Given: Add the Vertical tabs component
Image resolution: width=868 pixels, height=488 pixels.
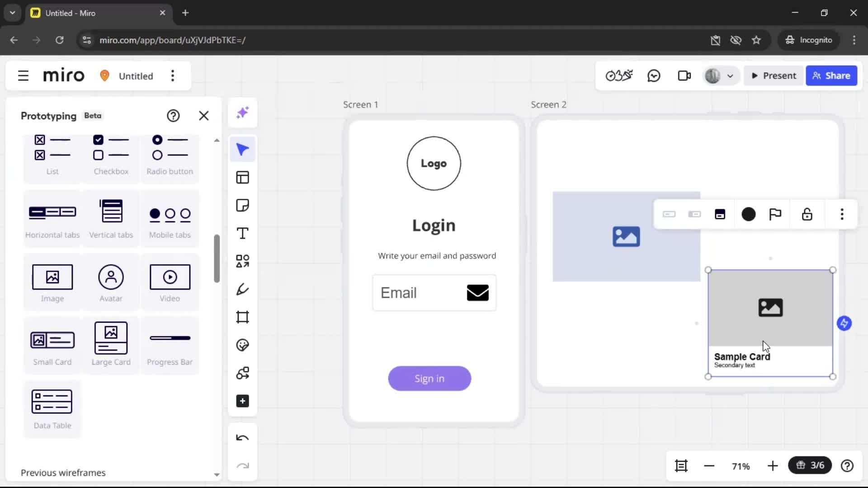Looking at the screenshot, I should [111, 219].
